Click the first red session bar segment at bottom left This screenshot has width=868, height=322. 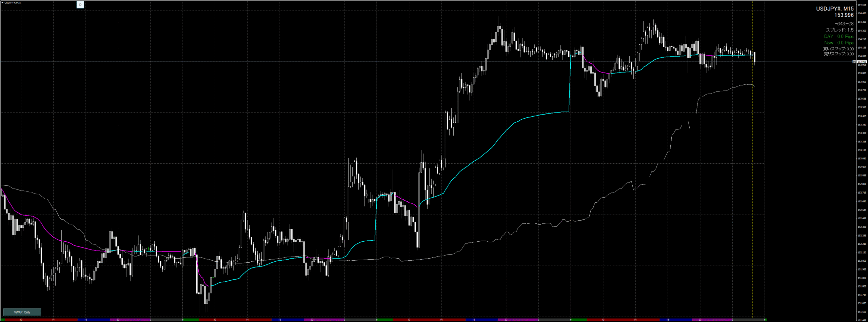pyautogui.click(x=39, y=320)
